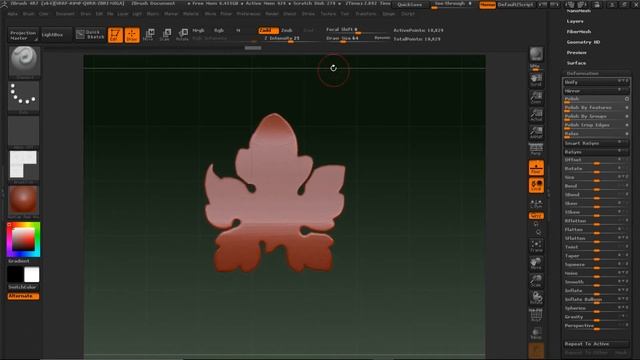Click the L.Sym icon
640x360 pixels.
point(536,203)
